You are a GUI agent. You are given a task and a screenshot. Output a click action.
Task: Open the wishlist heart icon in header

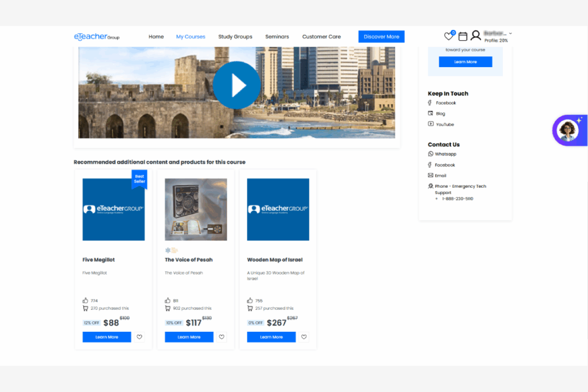(448, 36)
